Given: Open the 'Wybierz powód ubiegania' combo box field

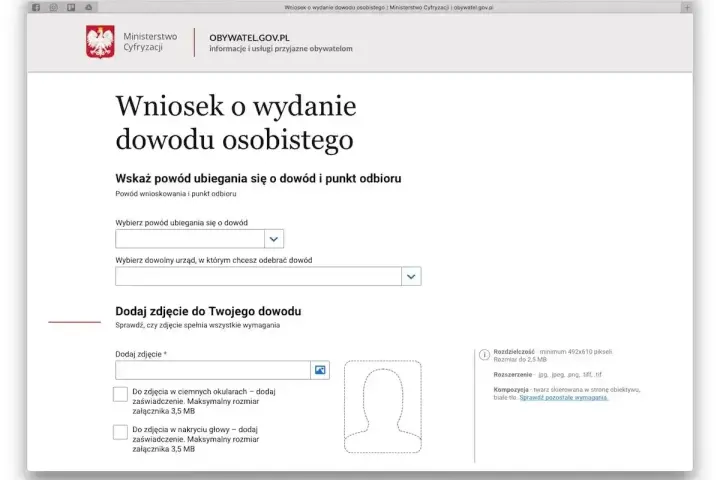Looking at the screenshot, I should 199,239.
